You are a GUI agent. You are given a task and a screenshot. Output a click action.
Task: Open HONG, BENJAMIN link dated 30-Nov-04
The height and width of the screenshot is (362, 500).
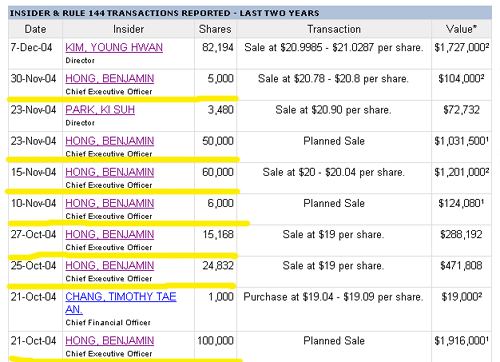[110, 78]
